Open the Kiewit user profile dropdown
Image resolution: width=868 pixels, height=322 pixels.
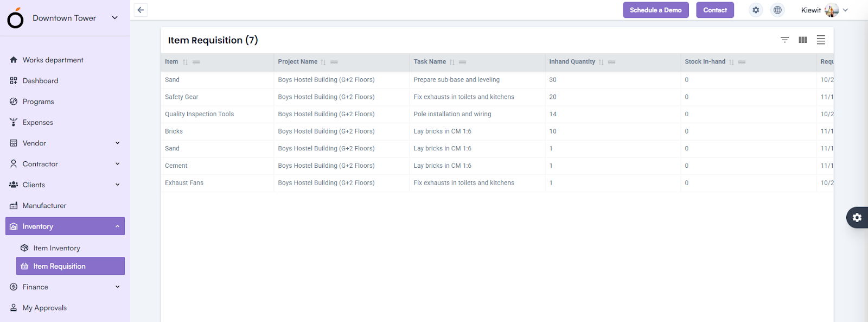pos(845,10)
